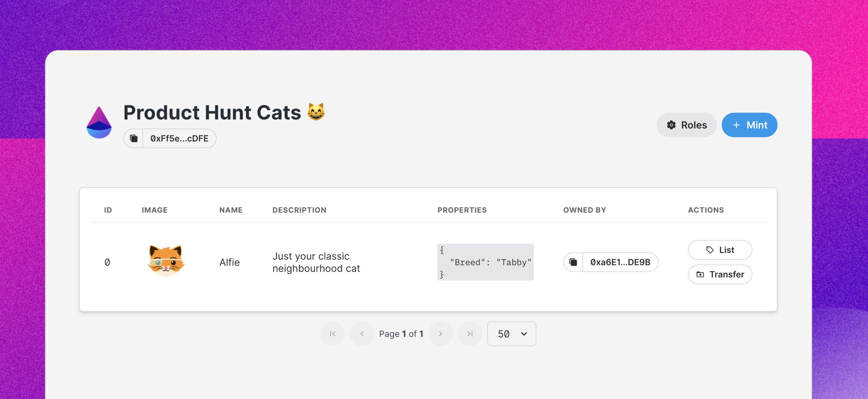Click the NAME column header

tap(231, 210)
